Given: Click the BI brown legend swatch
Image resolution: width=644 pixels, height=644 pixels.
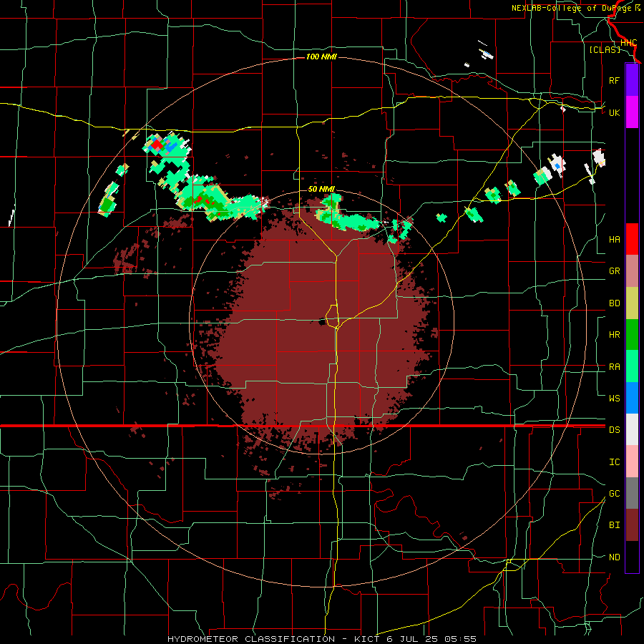Looking at the screenshot, I should 632,525.
